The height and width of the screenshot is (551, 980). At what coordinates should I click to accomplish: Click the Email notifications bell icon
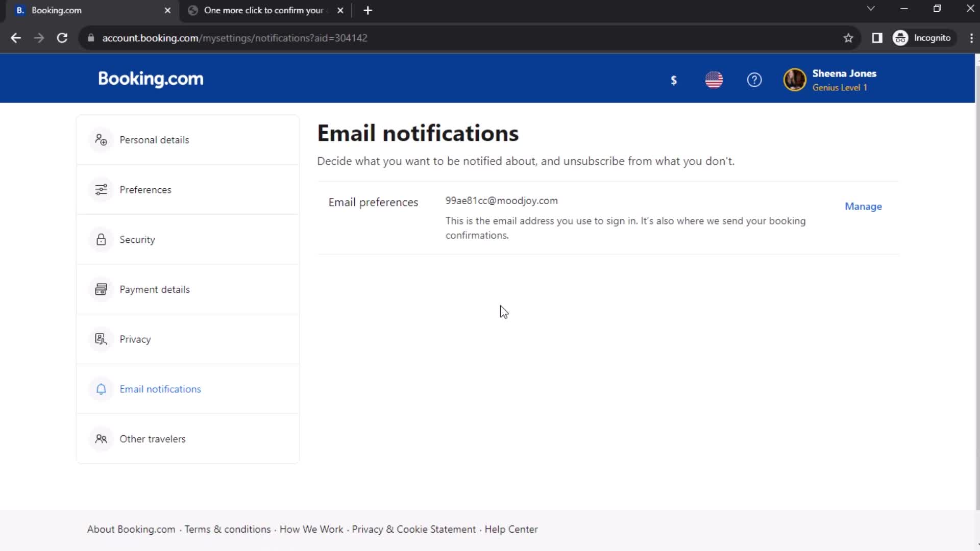(x=100, y=389)
